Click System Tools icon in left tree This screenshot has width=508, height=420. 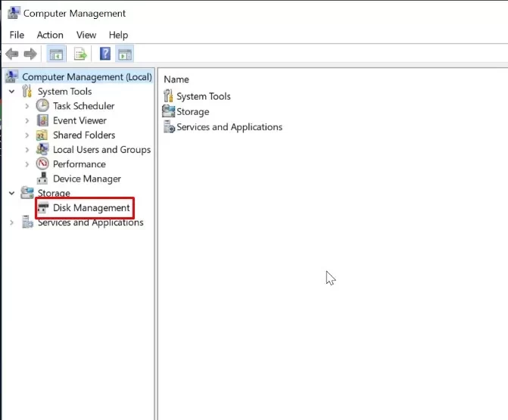tap(27, 91)
